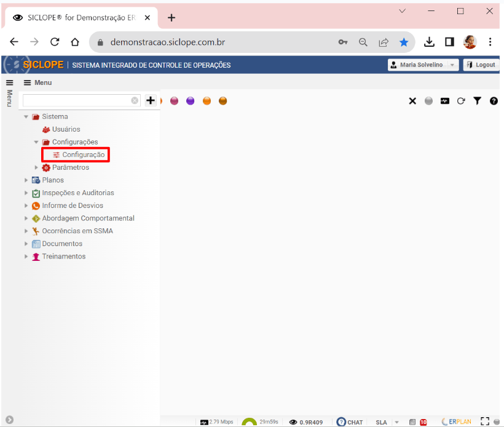
Task: Expand the Informe de Desvios node
Action: pyautogui.click(x=26, y=206)
